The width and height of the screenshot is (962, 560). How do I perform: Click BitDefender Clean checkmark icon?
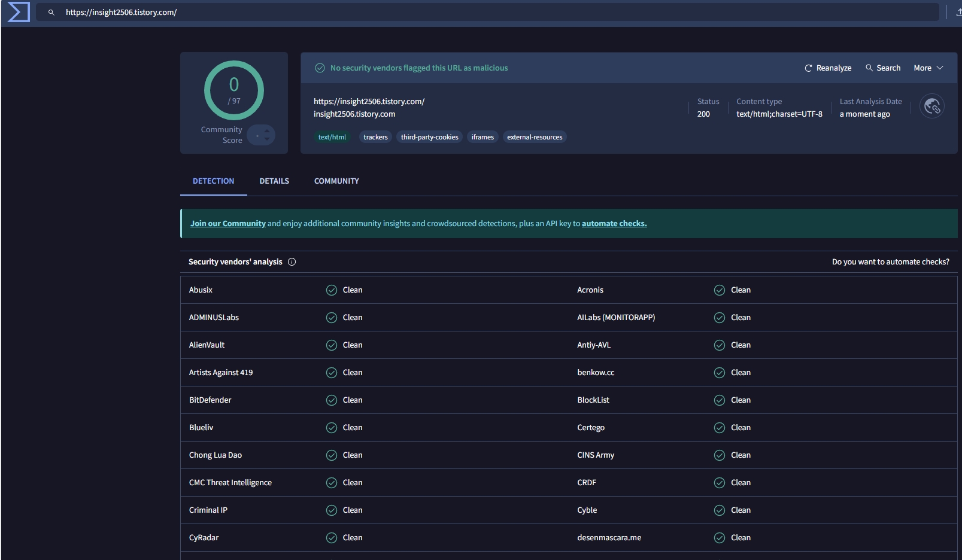point(332,400)
